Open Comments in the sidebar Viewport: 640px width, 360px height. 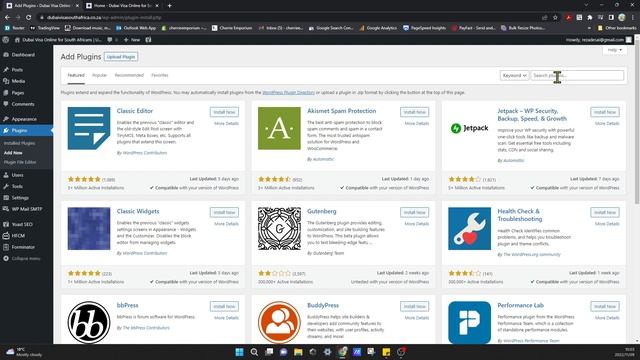23,104
